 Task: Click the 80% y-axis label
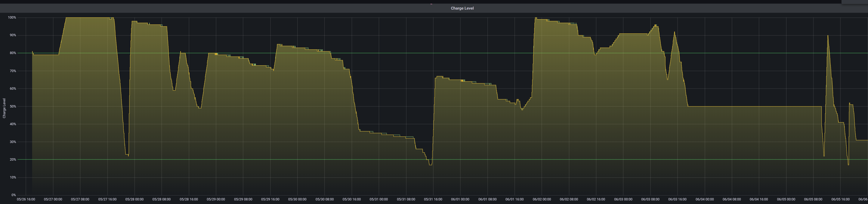pos(13,53)
